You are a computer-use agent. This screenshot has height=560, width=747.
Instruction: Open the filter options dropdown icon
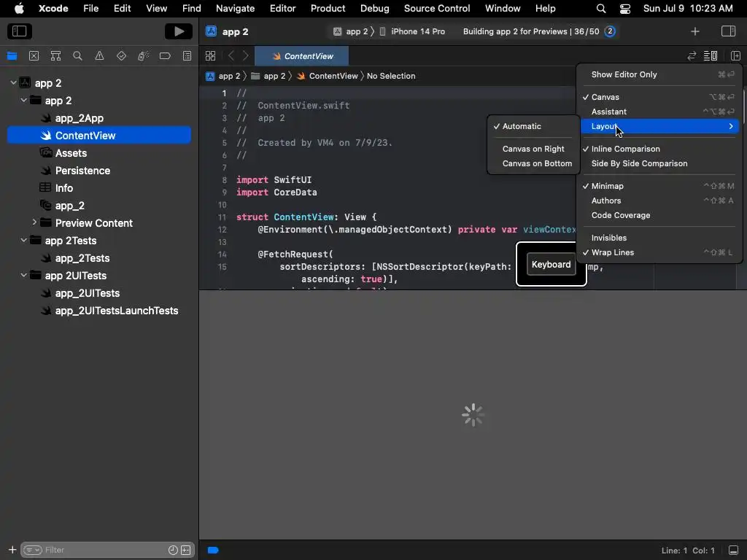(33, 550)
